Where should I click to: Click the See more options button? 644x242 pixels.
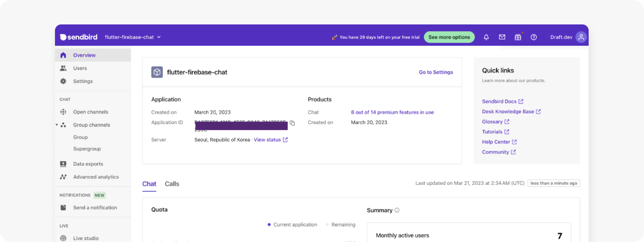[449, 37]
